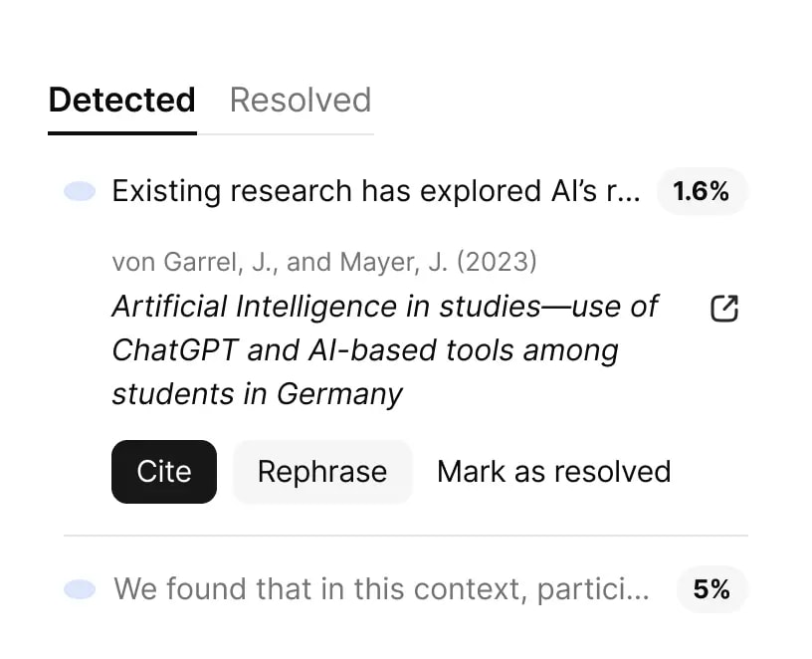Click the author line 'von Garrel, J., and Mayer, J. (2023)'
The width and height of the screenshot is (812, 659).
coord(323,261)
